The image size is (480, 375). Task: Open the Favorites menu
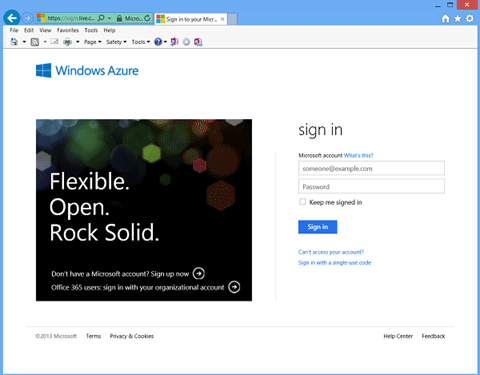68,30
